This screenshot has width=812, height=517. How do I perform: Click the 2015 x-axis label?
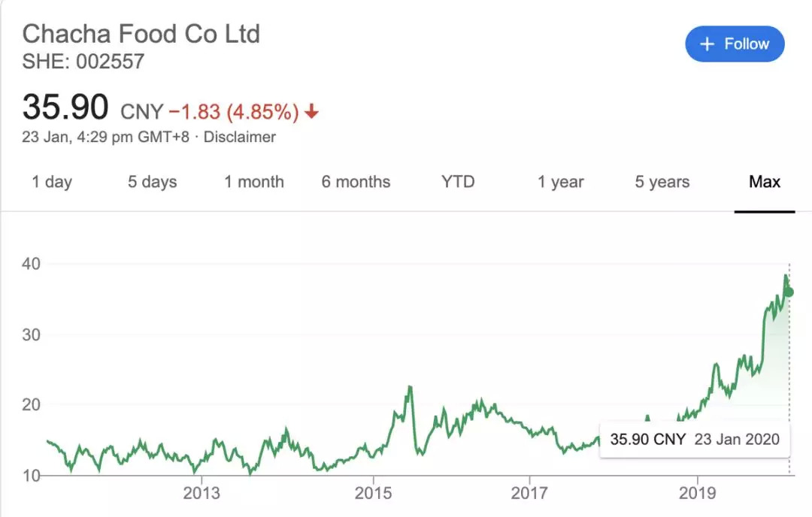(373, 493)
